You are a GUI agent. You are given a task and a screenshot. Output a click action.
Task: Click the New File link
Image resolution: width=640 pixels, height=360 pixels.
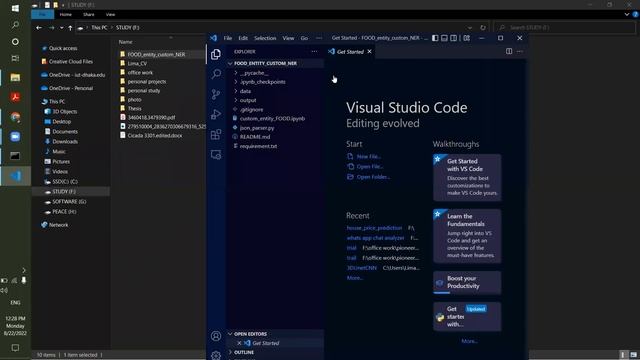(369, 156)
